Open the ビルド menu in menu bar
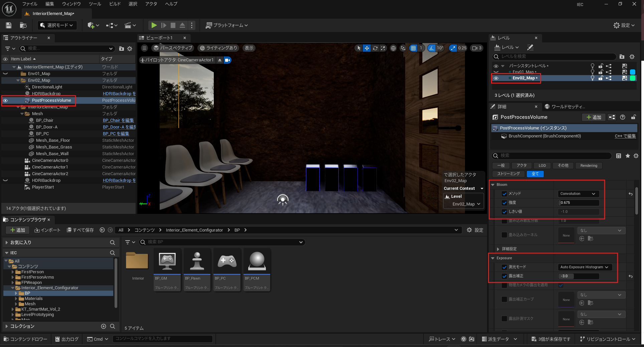Image resolution: width=644 pixels, height=347 pixels. coord(115,4)
